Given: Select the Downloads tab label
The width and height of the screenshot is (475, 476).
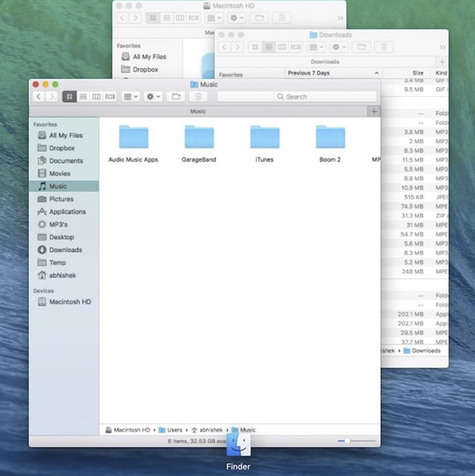Looking at the screenshot, I should point(325,62).
